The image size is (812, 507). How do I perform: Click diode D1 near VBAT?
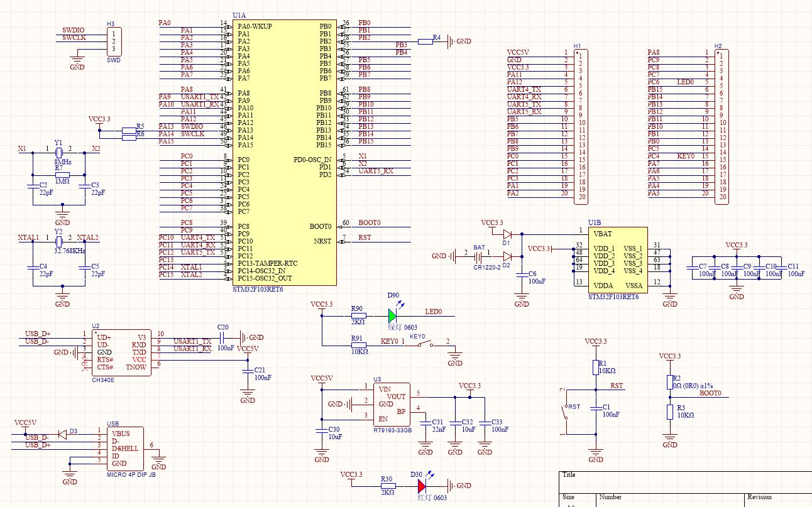(x=508, y=234)
